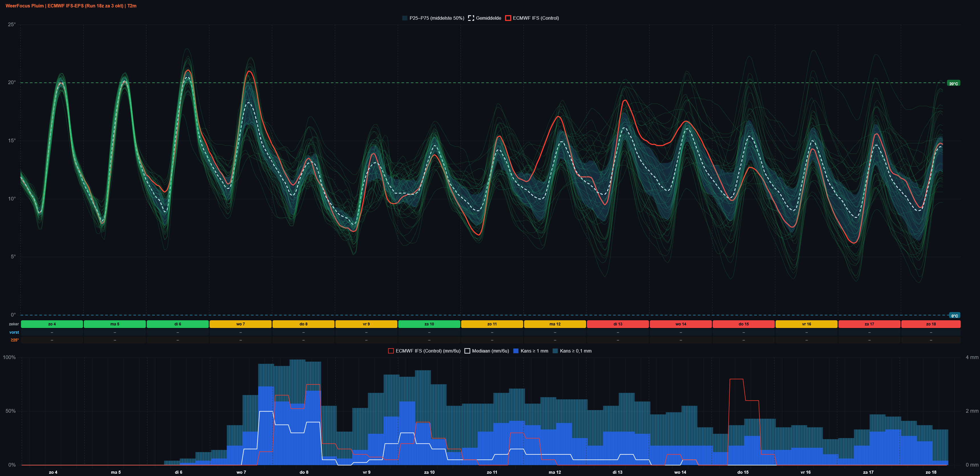
Task: Click bottom axis label 'za 10'
Action: (x=429, y=472)
